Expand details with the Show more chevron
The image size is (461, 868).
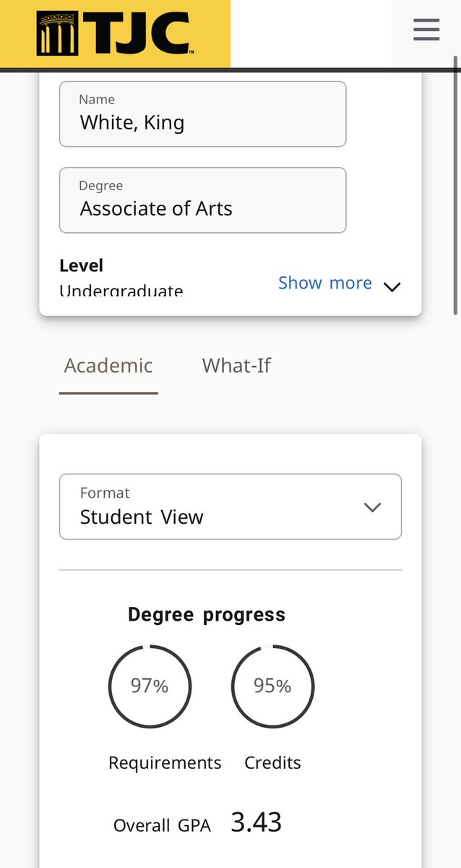click(x=392, y=286)
